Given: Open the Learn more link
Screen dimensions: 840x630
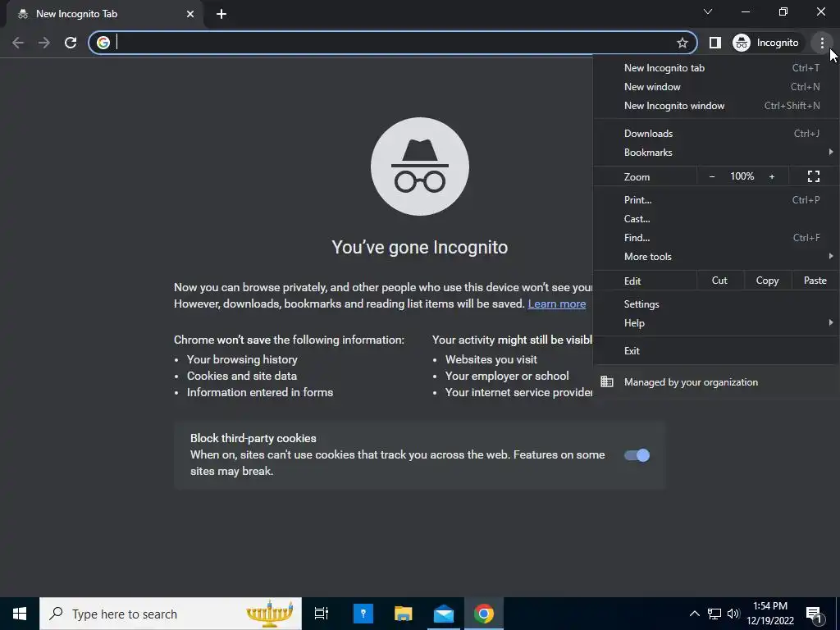Looking at the screenshot, I should tap(557, 304).
